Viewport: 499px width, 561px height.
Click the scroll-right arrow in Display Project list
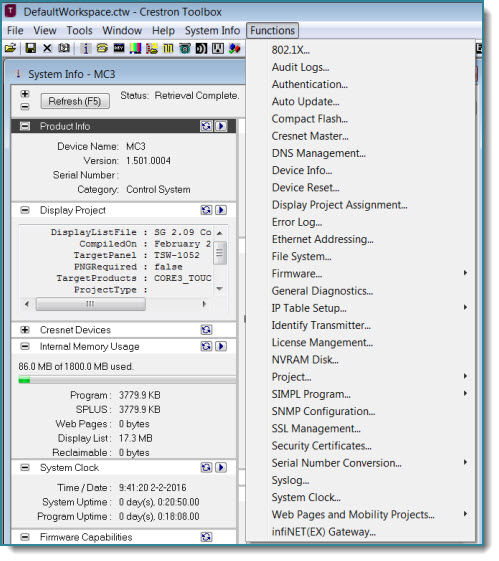pos(204,304)
